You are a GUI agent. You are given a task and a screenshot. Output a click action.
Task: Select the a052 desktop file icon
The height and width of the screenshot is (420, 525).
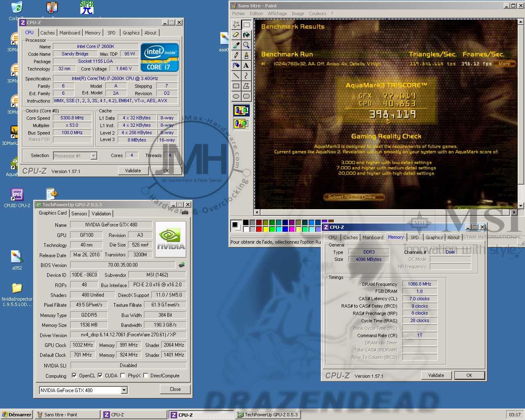point(17,260)
